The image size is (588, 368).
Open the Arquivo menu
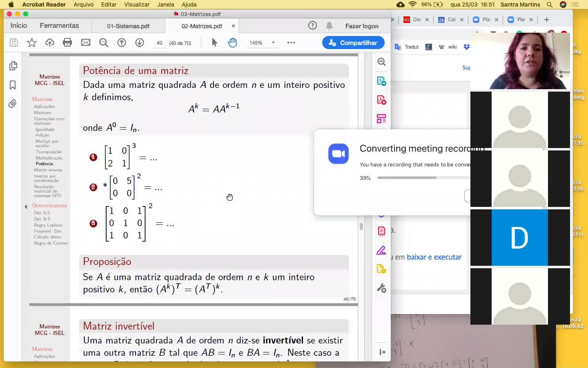[x=84, y=4]
